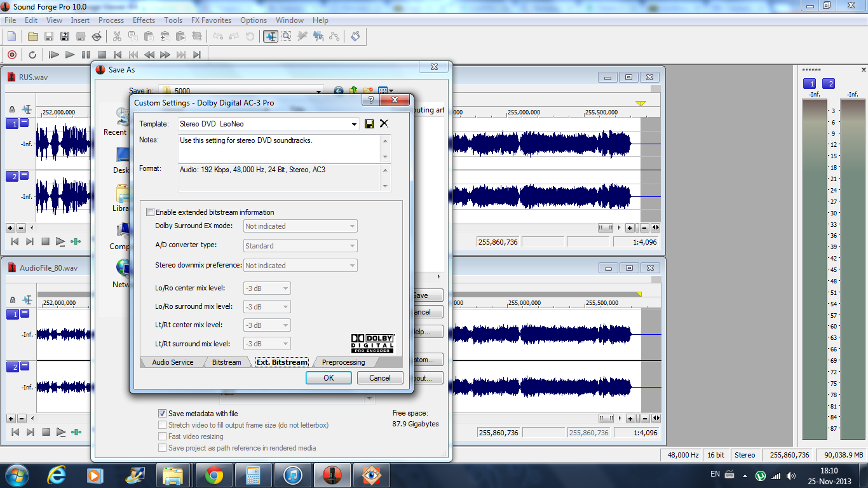This screenshot has height=488, width=868.
Task: Click inside the Notes text field
Action: [280, 149]
